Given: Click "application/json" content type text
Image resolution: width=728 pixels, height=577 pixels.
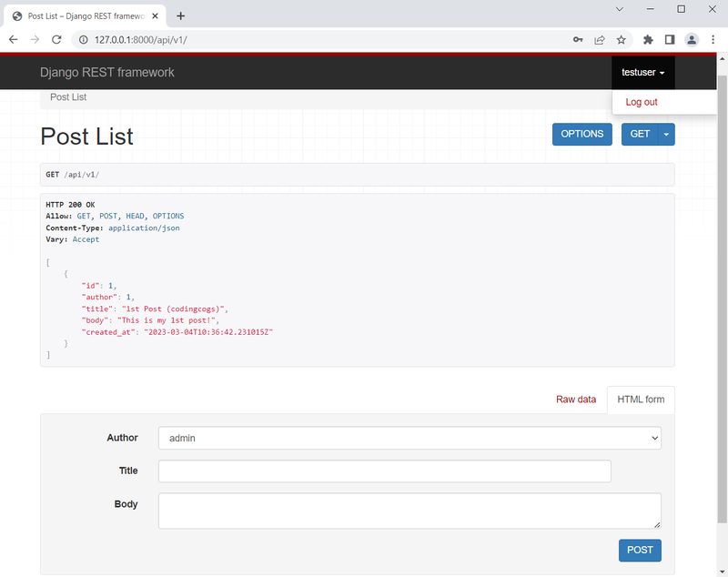Looking at the screenshot, I should coord(144,228).
